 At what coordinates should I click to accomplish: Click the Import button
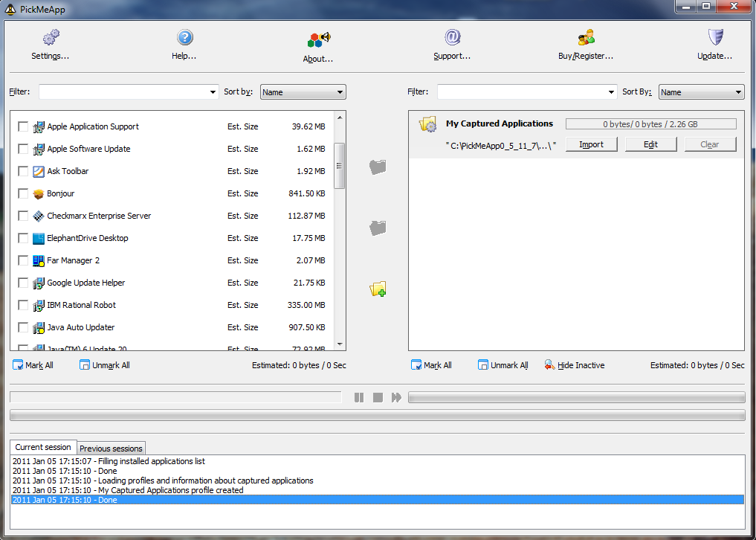coord(591,144)
